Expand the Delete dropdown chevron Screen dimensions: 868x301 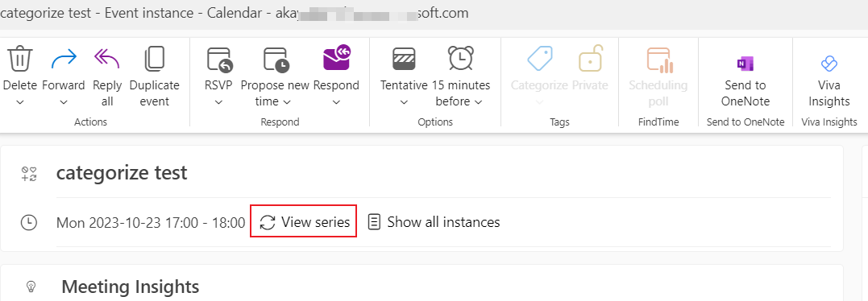point(20,102)
